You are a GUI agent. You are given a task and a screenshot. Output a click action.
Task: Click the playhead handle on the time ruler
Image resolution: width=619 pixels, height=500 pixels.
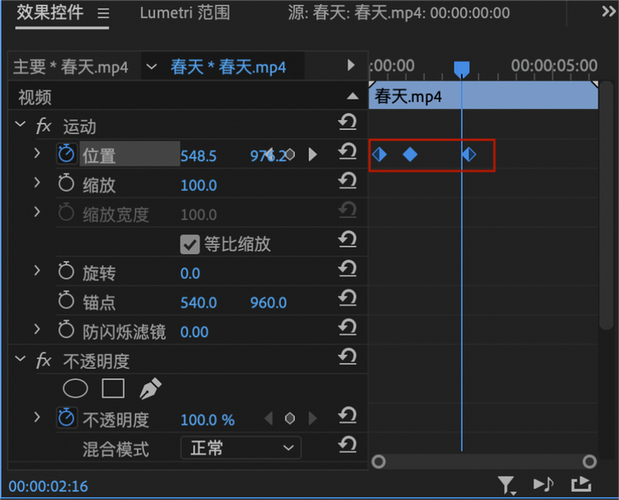(x=461, y=69)
